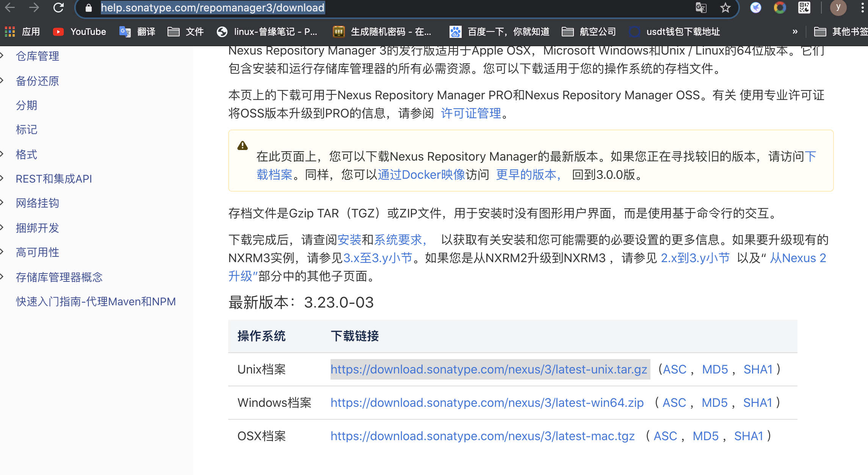The height and width of the screenshot is (475, 868).
Task: Click the browser back arrow
Action: click(x=10, y=7)
